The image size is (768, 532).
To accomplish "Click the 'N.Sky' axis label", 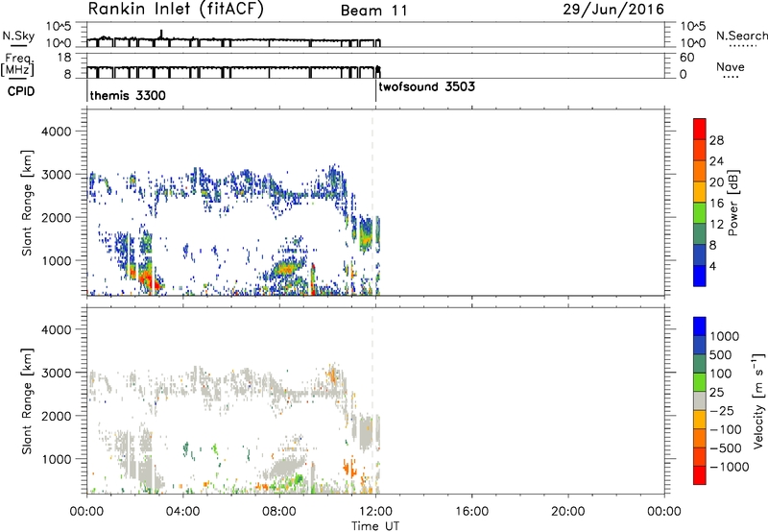I will (18, 36).
